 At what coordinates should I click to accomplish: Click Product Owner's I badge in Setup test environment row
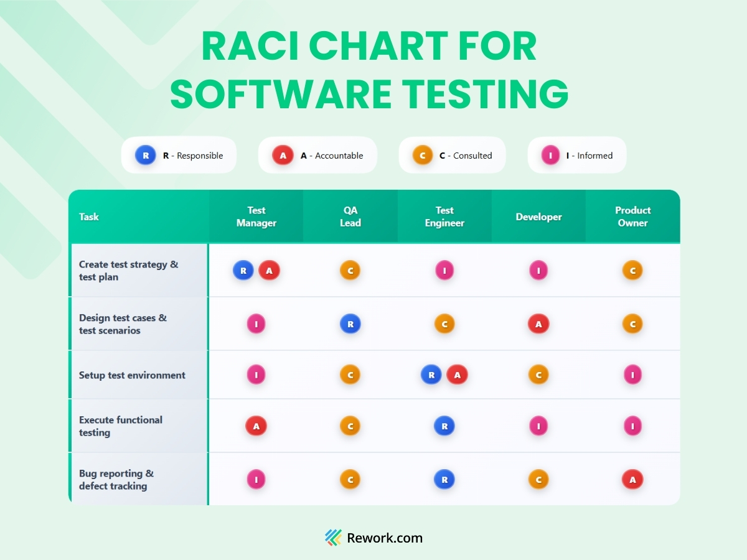632,375
